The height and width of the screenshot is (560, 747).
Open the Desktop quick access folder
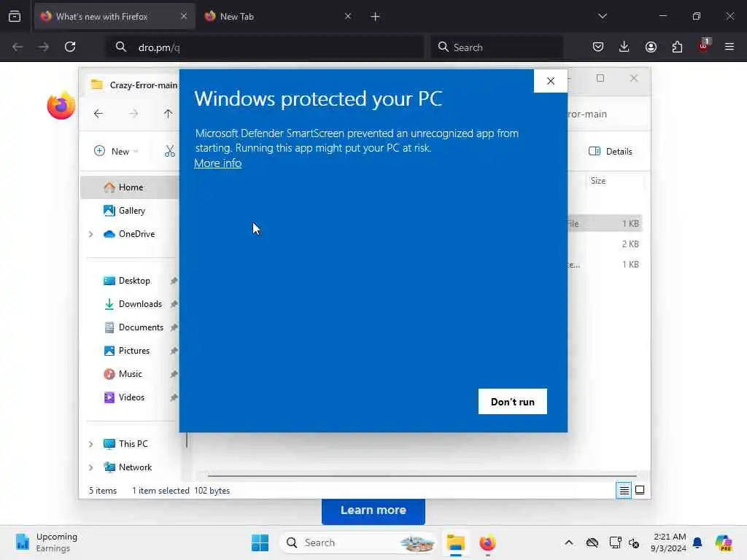pos(128,281)
